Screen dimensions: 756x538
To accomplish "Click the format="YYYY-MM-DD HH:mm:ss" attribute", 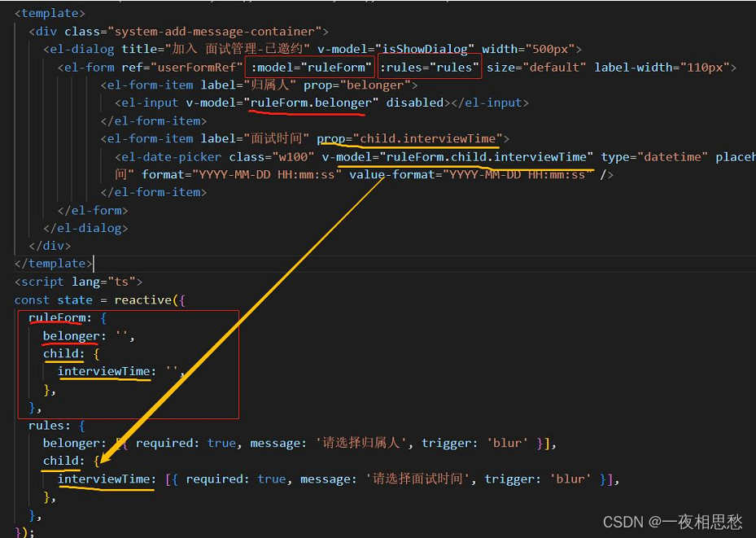I will pos(242,174).
